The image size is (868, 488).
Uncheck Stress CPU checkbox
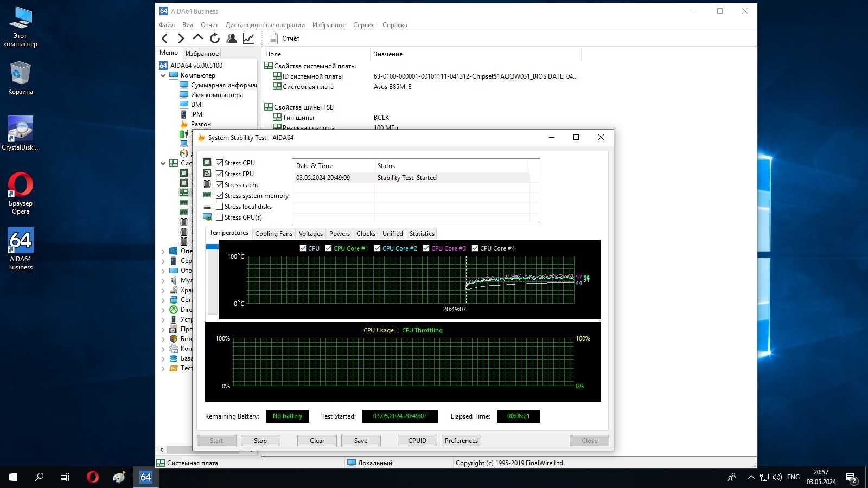click(220, 163)
